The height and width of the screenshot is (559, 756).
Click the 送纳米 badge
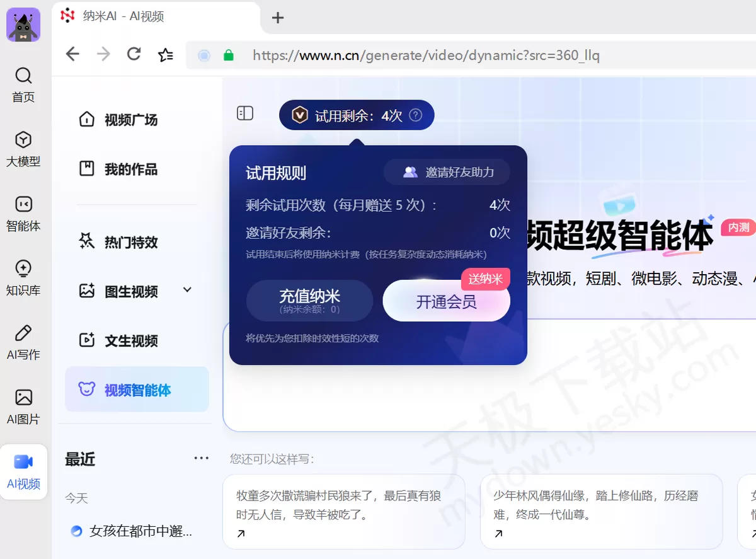485,279
